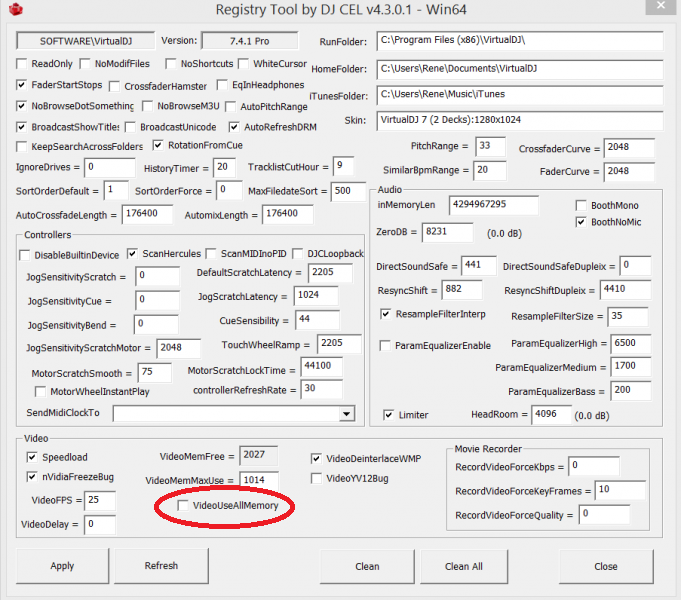Toggle AutoPitchRange checkbox
This screenshot has height=600, width=681.
click(231, 106)
